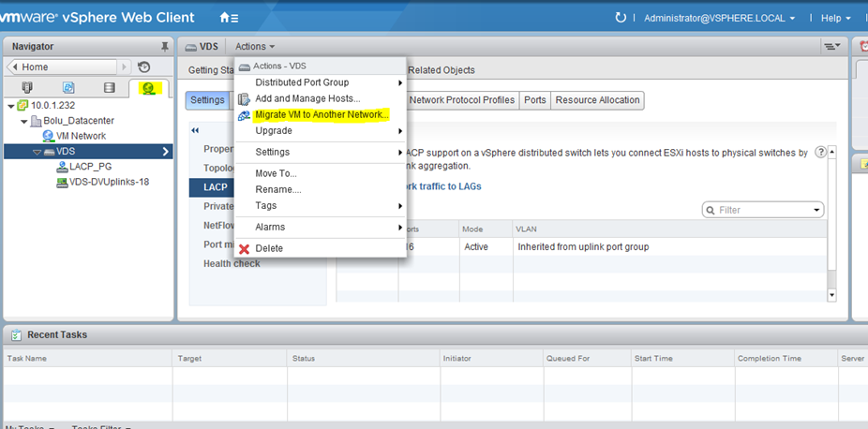Image resolution: width=868 pixels, height=429 pixels.
Task: Sort tasks by Task Name column
Action: click(x=88, y=358)
